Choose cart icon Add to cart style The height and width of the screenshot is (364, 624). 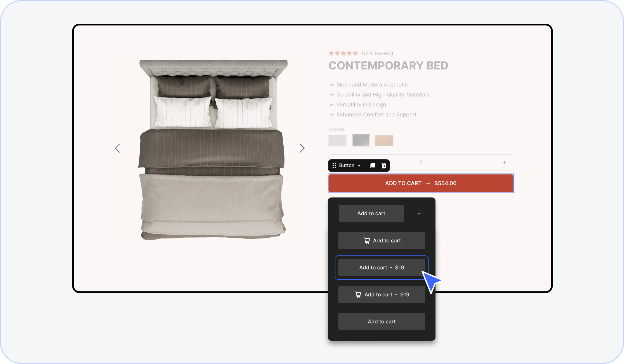382,241
